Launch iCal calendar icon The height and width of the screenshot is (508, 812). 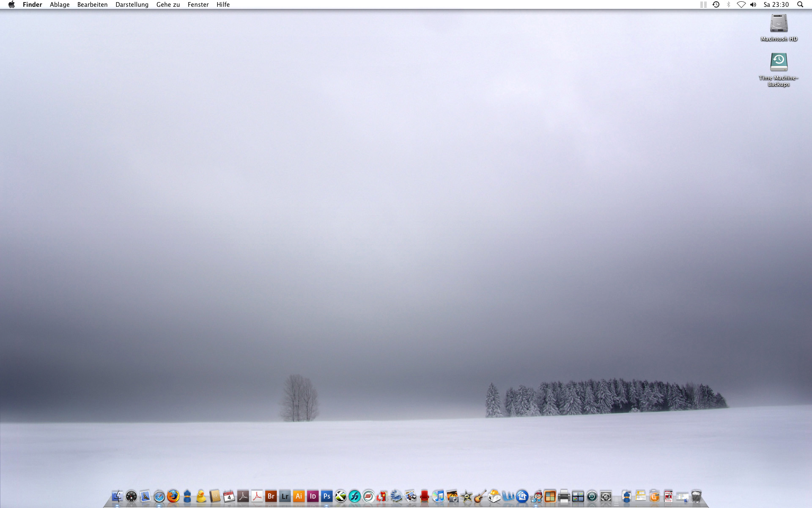(x=229, y=496)
